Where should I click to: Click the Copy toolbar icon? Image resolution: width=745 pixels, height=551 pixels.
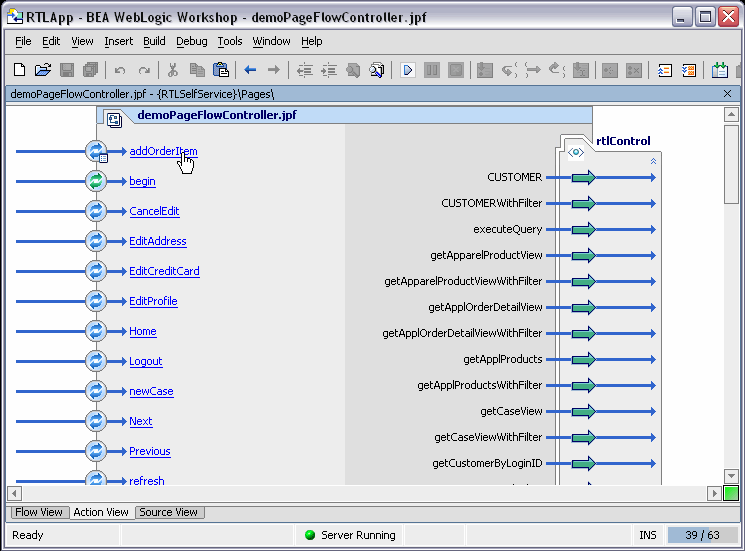[197, 70]
